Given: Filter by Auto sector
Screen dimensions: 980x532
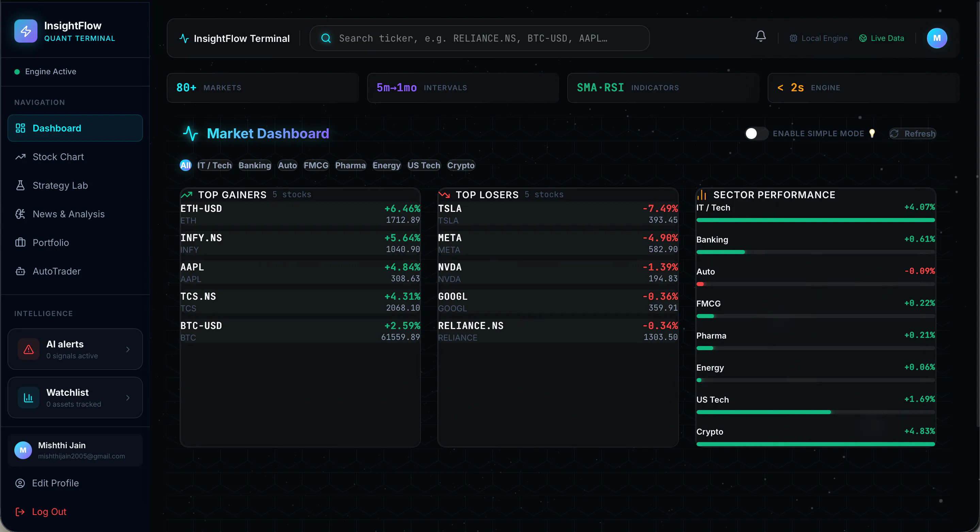Looking at the screenshot, I should pyautogui.click(x=287, y=165).
